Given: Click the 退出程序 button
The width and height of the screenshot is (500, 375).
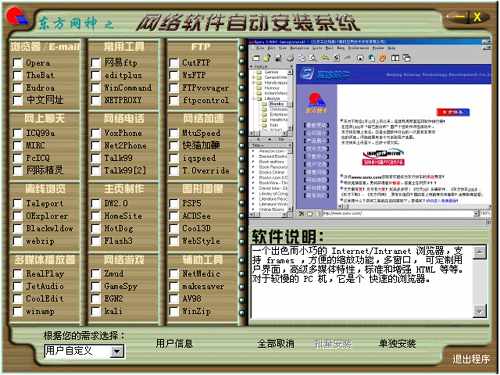Looking at the screenshot, I should 471,359.
